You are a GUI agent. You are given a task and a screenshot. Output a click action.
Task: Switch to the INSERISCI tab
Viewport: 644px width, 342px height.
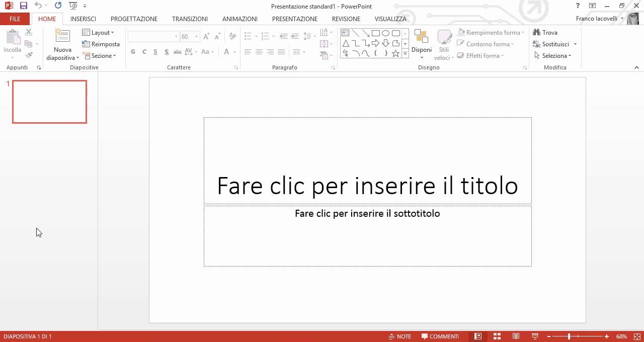pyautogui.click(x=83, y=19)
